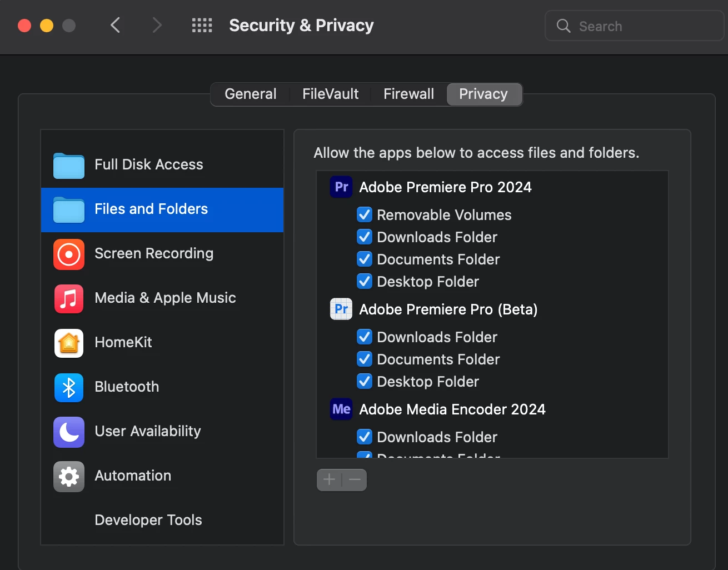Open the show-all preferences grid icon
Viewport: 728px width, 570px height.
point(202,26)
